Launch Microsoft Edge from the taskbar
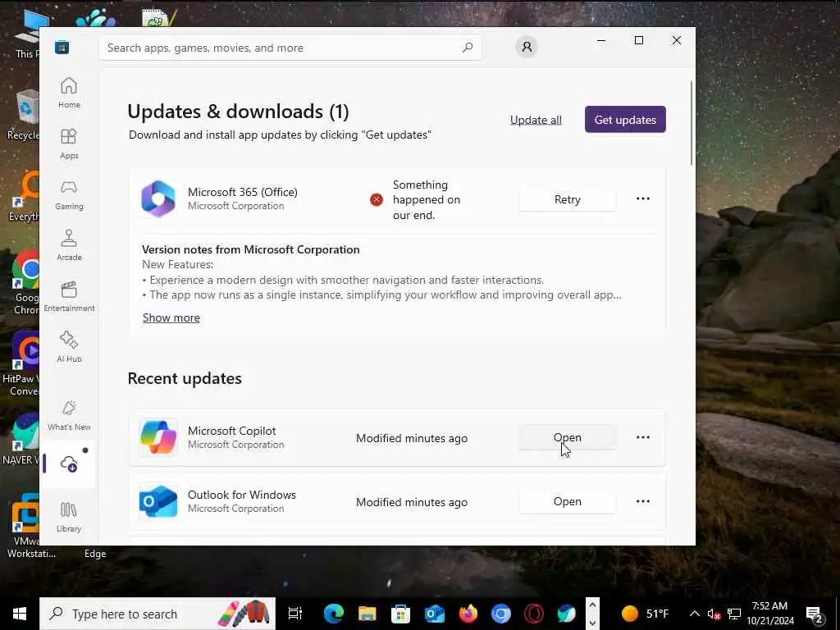840x630 pixels. (x=333, y=614)
